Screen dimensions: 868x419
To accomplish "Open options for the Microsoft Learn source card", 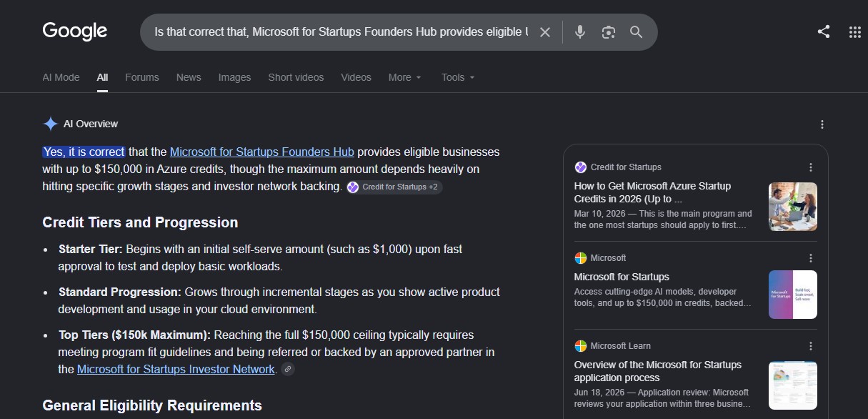I will coord(811,346).
